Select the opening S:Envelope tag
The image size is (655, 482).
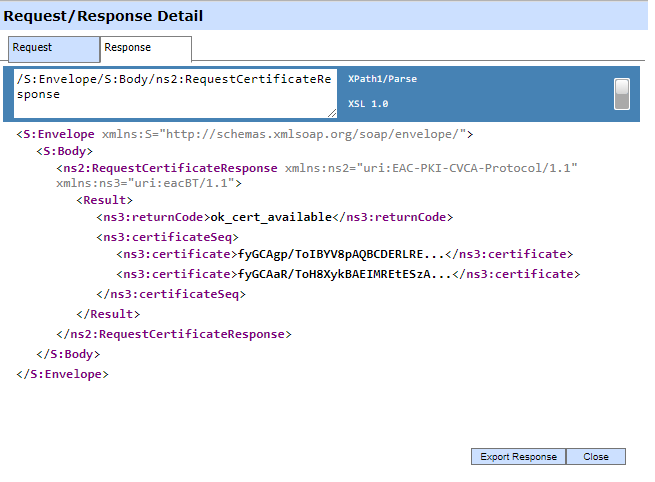tap(59, 133)
